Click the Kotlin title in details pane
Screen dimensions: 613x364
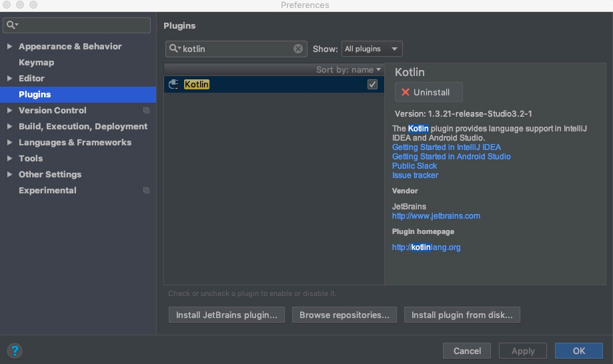pyautogui.click(x=410, y=72)
